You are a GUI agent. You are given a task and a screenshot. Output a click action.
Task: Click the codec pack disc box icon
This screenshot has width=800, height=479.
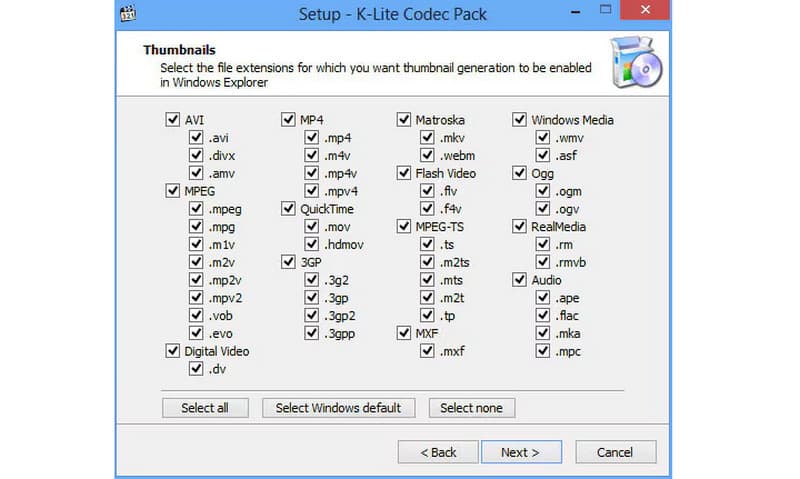click(635, 62)
